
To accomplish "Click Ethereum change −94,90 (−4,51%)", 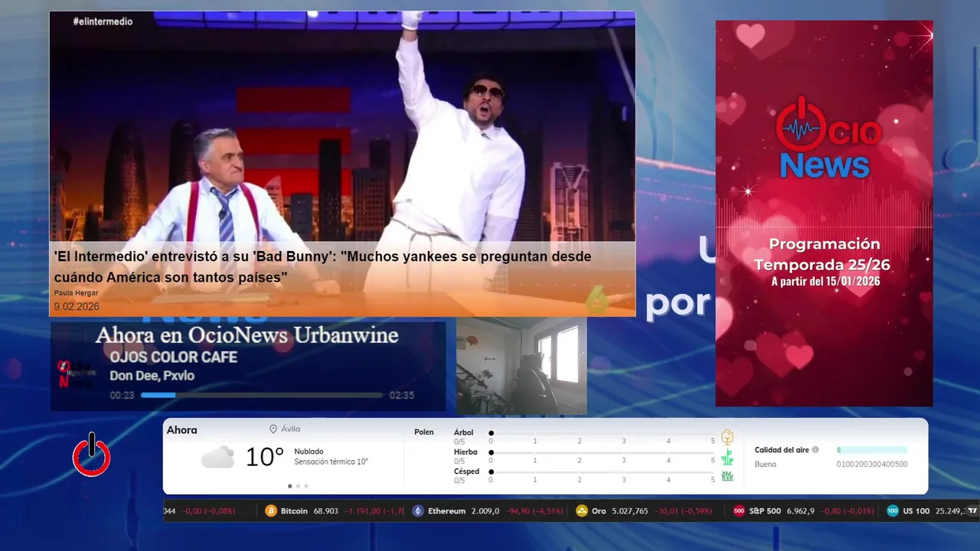I will pos(535,511).
